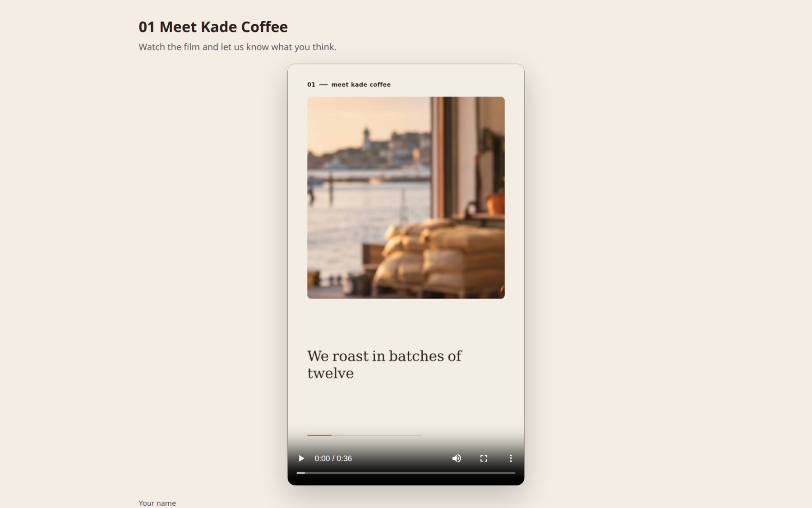
Task: Click 'We roast in batches of twelve' caption
Action: [x=384, y=365]
